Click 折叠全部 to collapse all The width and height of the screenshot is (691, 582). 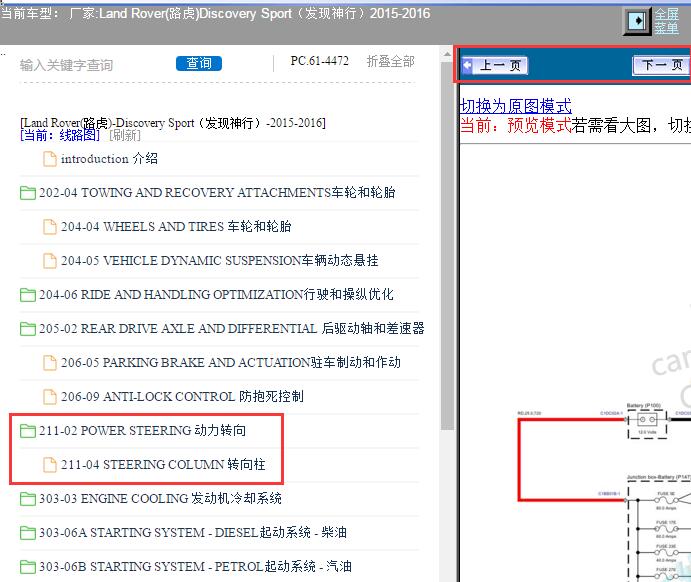click(x=390, y=61)
